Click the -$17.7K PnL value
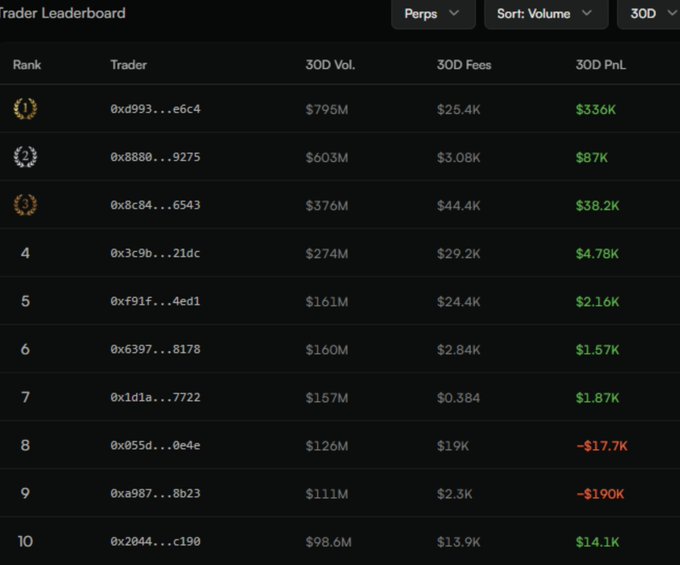This screenshot has width=680, height=565. 602,447
